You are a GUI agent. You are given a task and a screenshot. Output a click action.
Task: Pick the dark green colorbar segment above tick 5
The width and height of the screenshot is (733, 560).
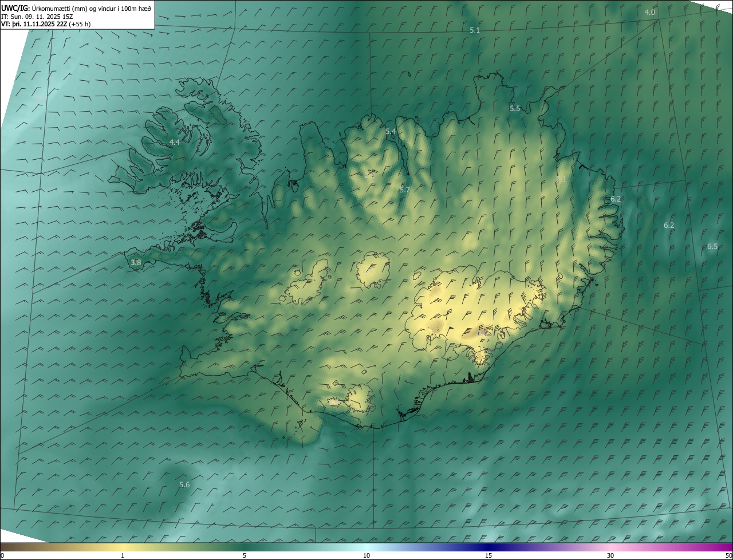pos(245,547)
